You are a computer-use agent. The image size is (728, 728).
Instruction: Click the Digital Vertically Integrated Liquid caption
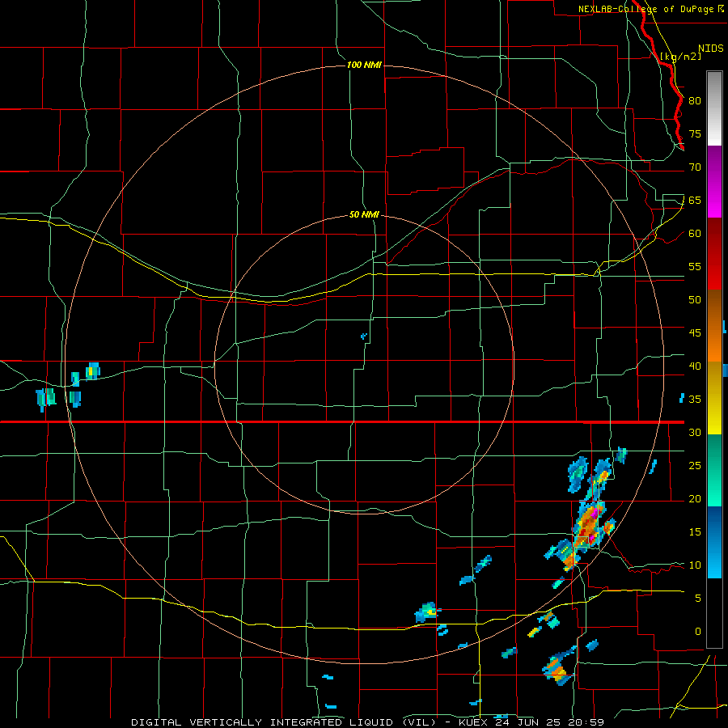368,722
